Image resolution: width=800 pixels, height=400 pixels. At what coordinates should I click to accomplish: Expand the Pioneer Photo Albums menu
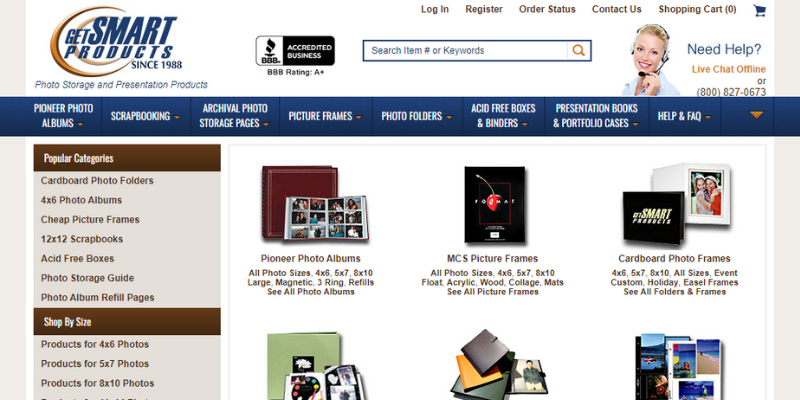(63, 116)
